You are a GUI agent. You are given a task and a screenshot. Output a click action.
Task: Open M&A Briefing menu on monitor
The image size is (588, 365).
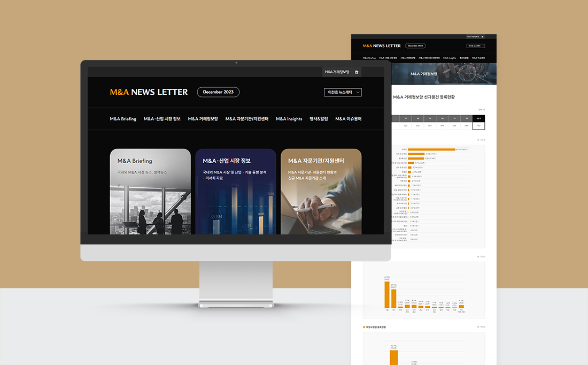click(x=123, y=119)
